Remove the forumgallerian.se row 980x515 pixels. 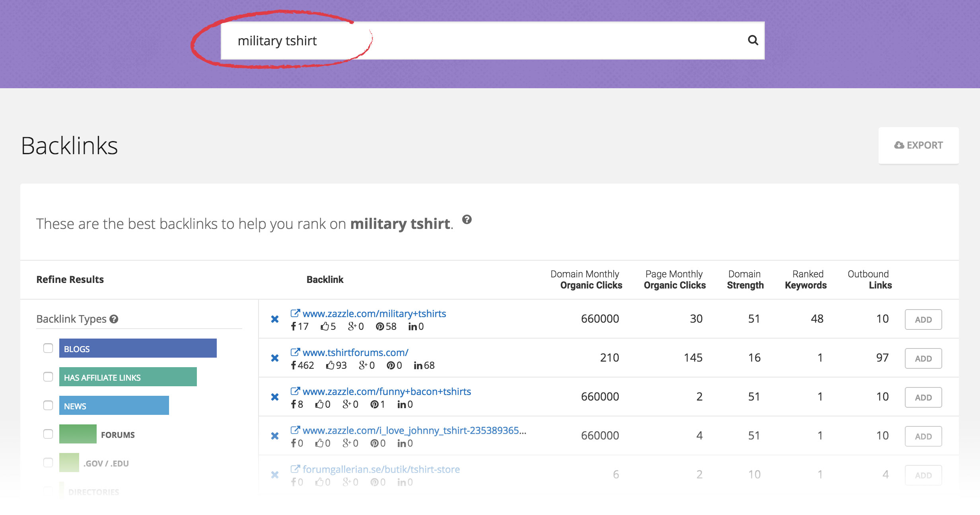[x=275, y=475]
